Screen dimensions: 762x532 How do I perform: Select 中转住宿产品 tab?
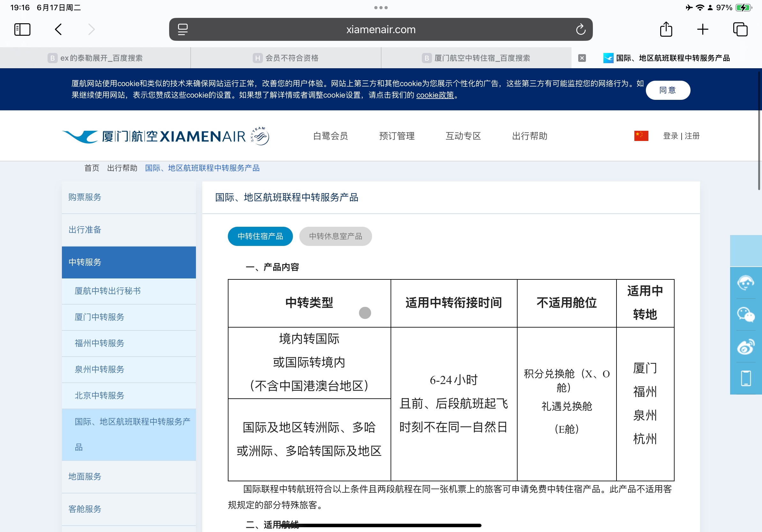coord(260,236)
